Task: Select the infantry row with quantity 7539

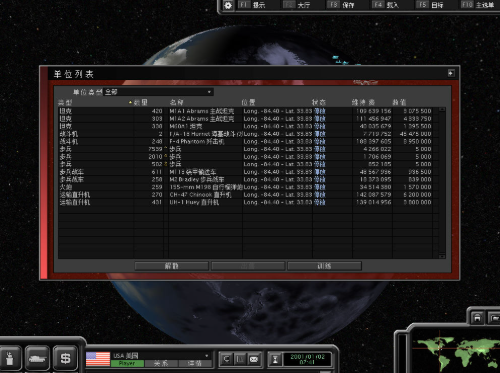Action: [248, 149]
